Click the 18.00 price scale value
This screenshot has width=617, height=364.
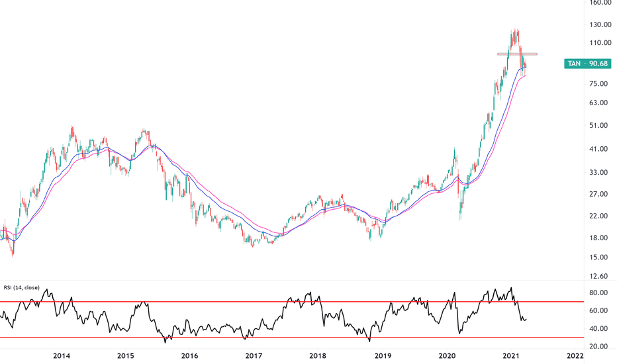coord(598,238)
